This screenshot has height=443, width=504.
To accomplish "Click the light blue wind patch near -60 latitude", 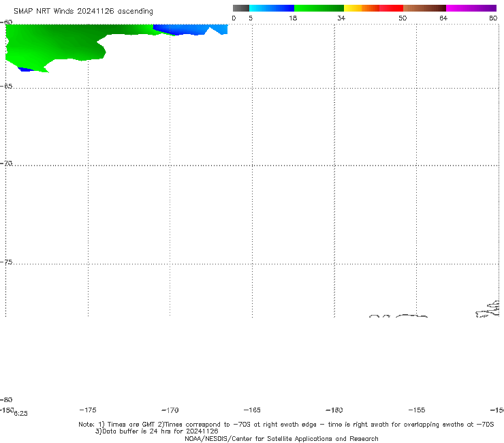I will tap(190, 29).
